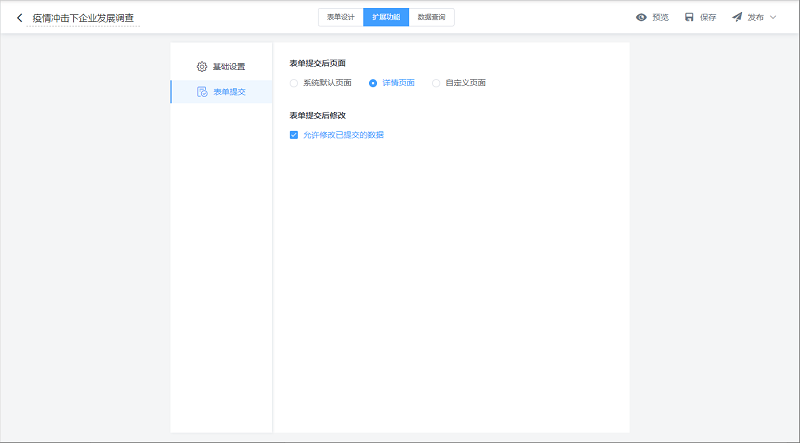Click the 保存 text button
800x443 pixels.
click(x=708, y=17)
